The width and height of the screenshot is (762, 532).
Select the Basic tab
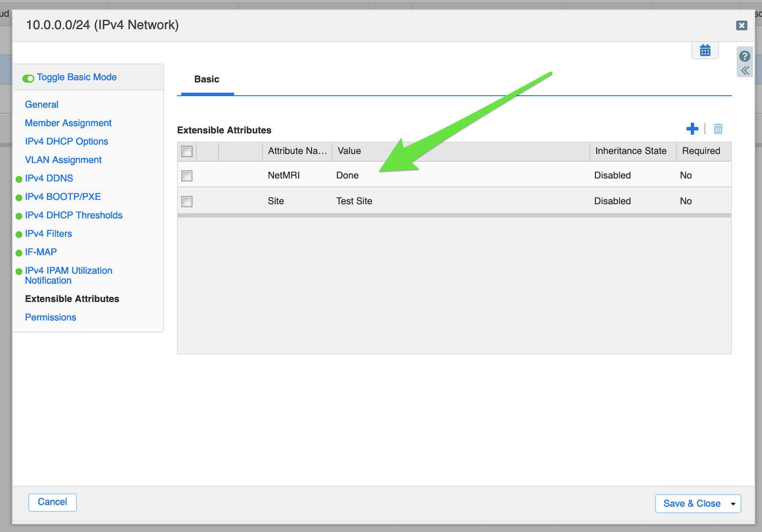207,79
